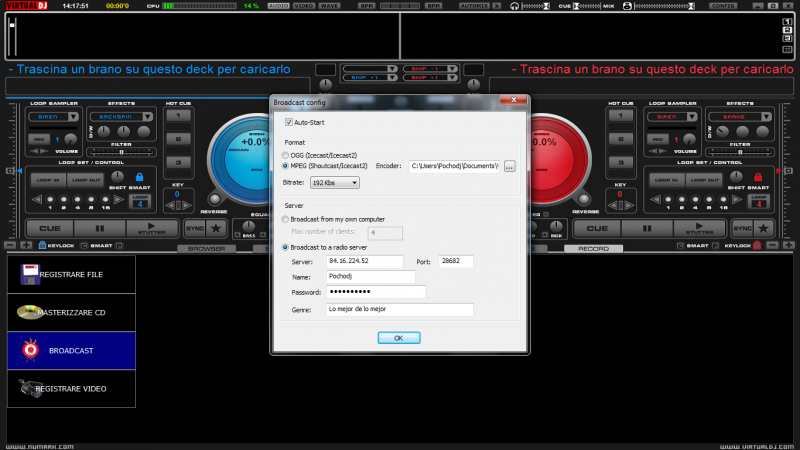Pause the left deck

click(x=100, y=229)
